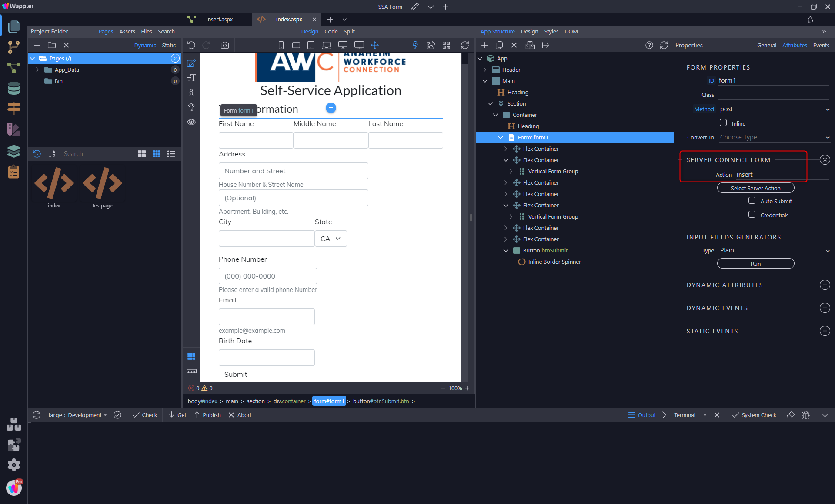The height and width of the screenshot is (504, 835).
Task: Enable the Auto Submit checkbox
Action: pyautogui.click(x=752, y=201)
